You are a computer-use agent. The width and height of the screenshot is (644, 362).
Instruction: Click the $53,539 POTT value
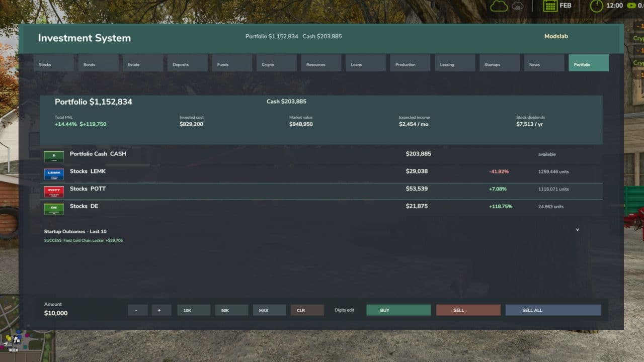(x=417, y=189)
